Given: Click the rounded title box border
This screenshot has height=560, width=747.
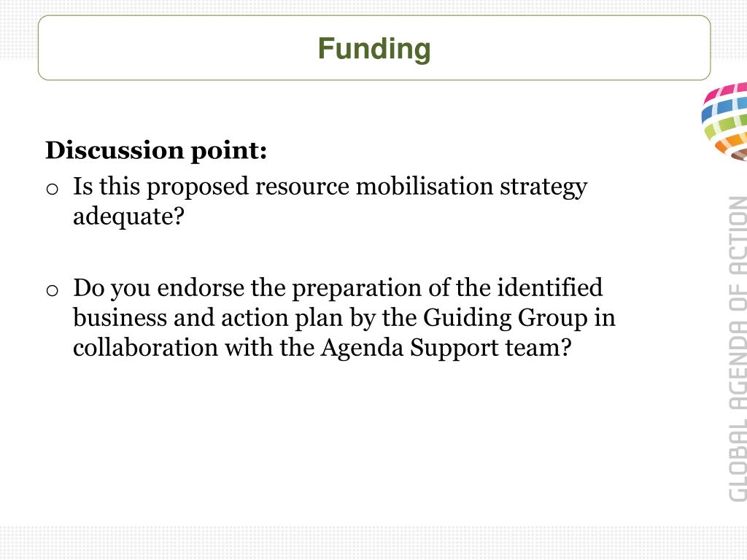Looking at the screenshot, I should pyautogui.click(x=374, y=16).
